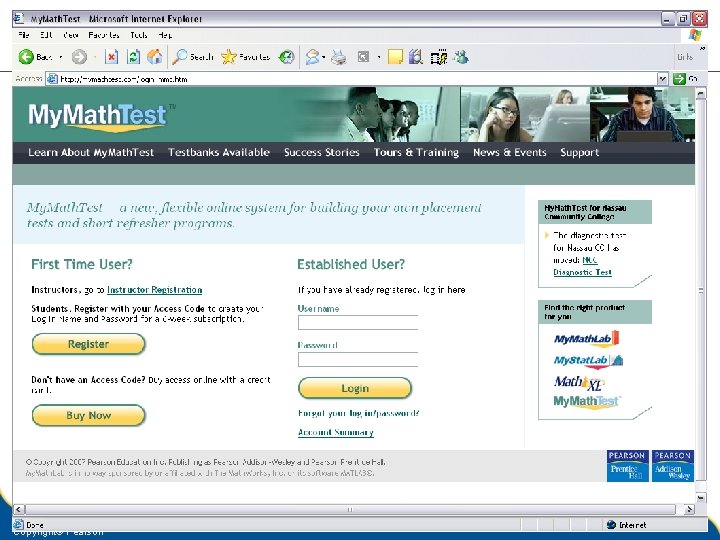Open Testbanks Available navigation tab
720x540 pixels.
[219, 152]
